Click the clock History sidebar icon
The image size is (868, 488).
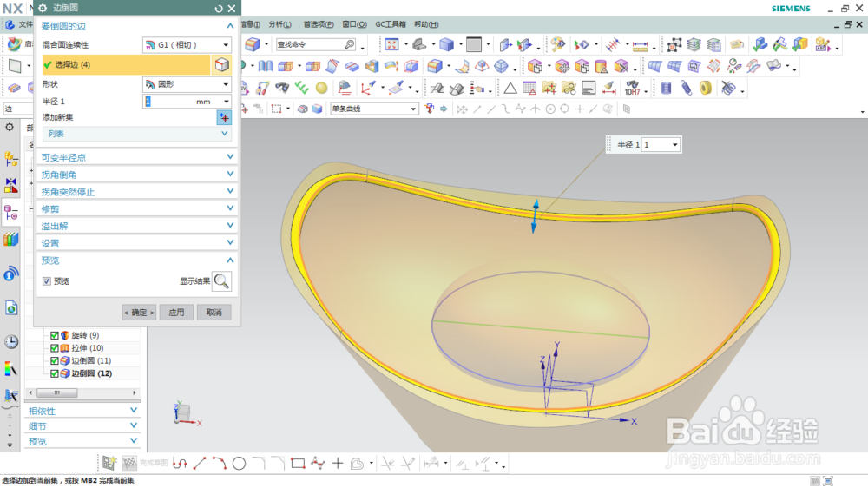point(11,341)
